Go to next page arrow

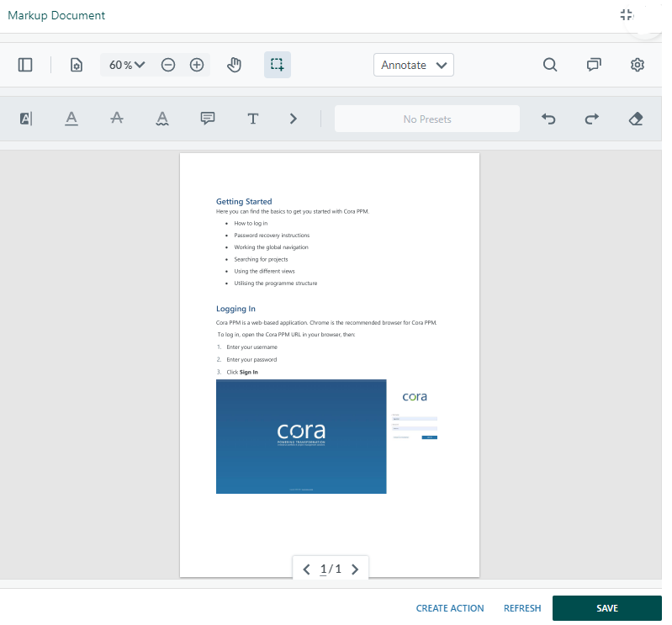pos(355,569)
